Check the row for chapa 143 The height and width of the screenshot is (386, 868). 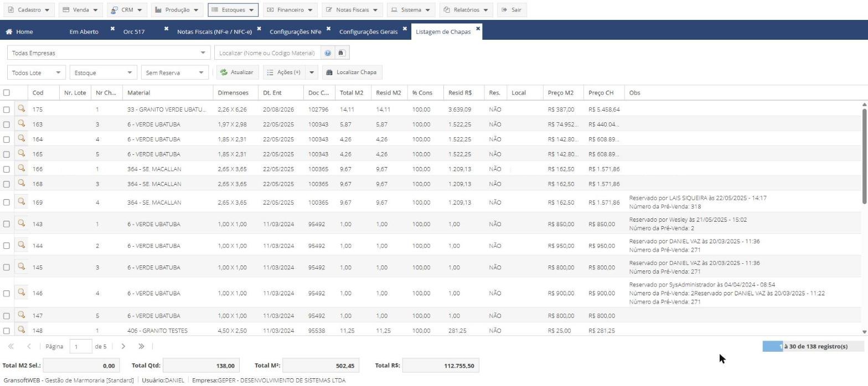click(x=7, y=224)
